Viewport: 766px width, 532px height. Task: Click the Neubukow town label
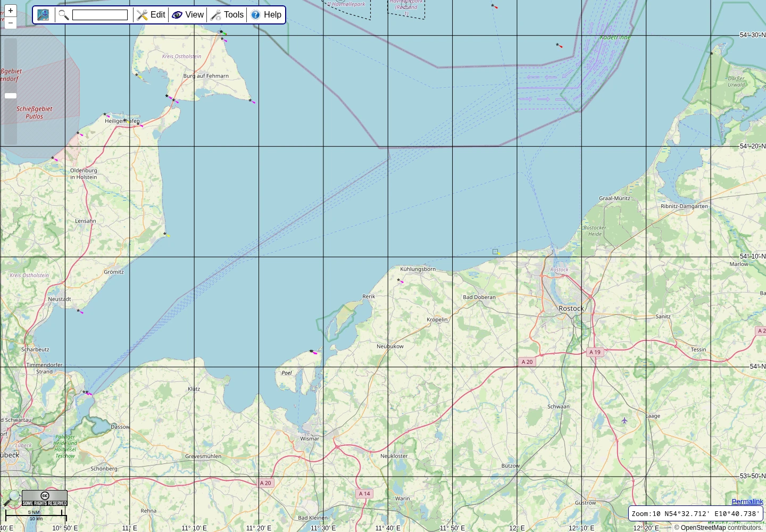tap(390, 346)
